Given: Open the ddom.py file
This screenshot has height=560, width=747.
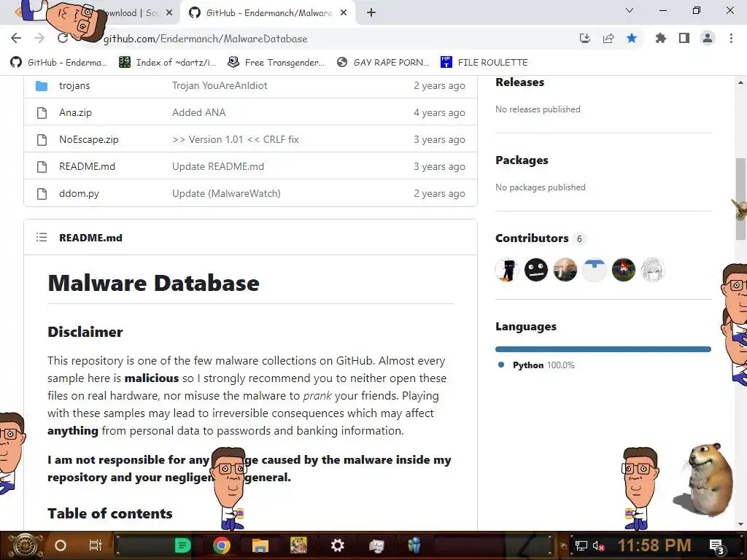Looking at the screenshot, I should [79, 194].
